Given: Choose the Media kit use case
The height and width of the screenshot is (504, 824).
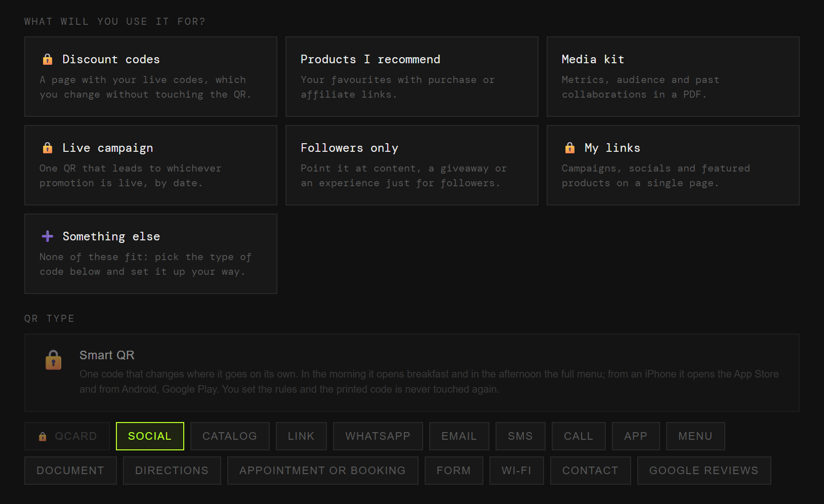Looking at the screenshot, I should click(x=673, y=76).
